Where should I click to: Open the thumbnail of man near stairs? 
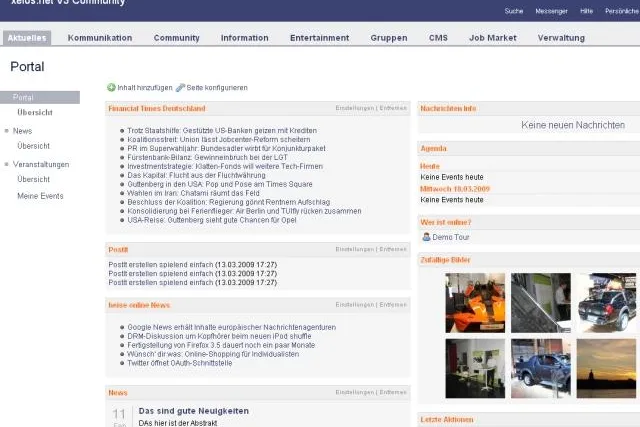[541, 303]
